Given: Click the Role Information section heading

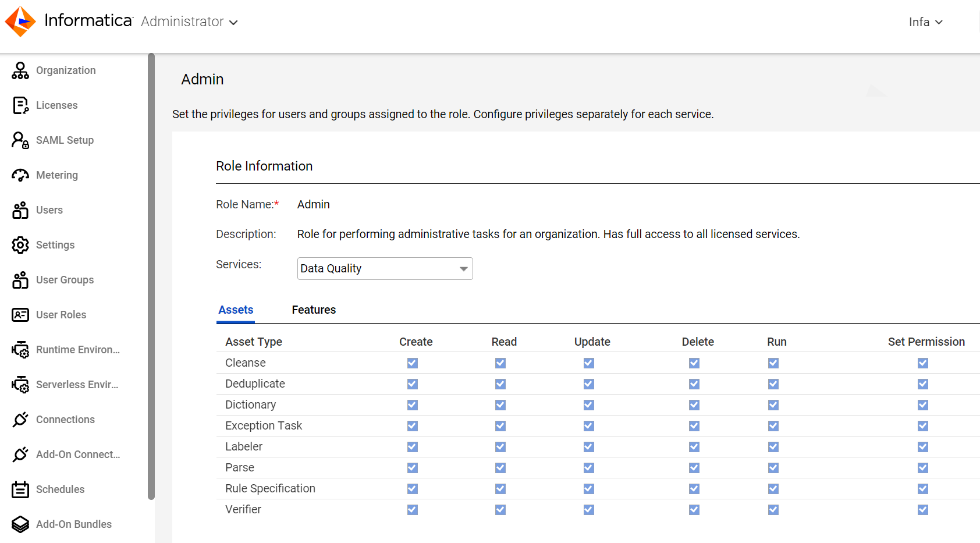Looking at the screenshot, I should (x=264, y=166).
